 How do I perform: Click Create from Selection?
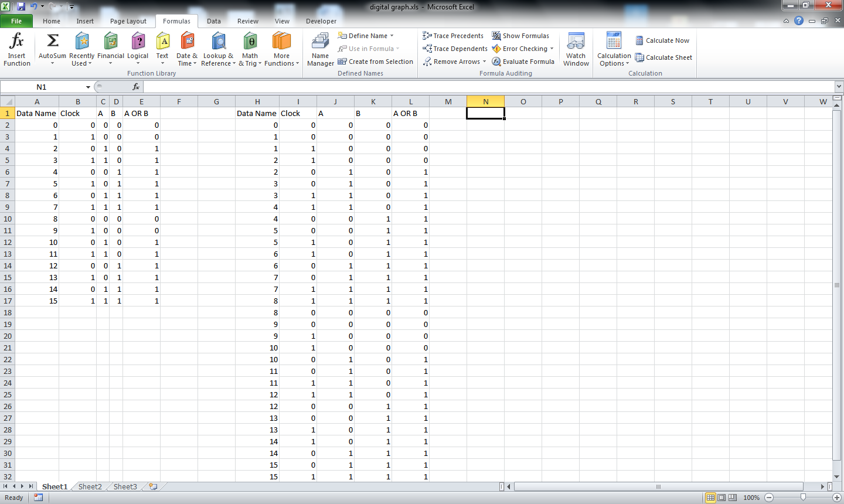(375, 61)
